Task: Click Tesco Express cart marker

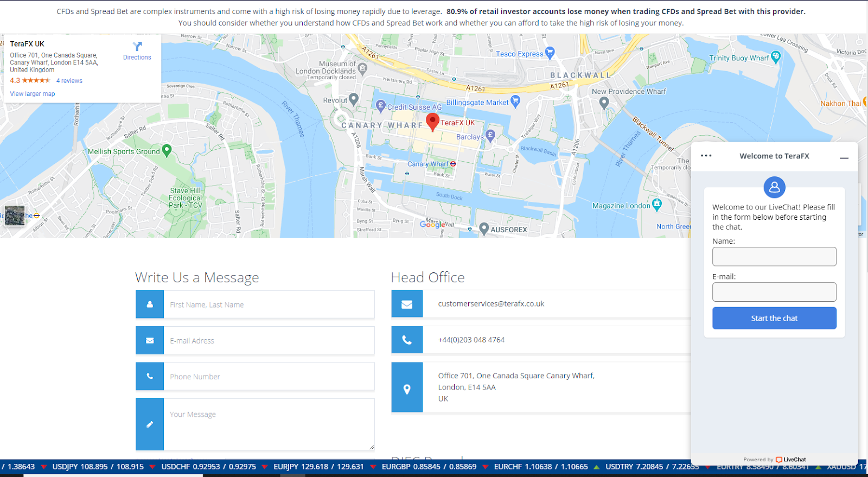Action: tap(550, 53)
